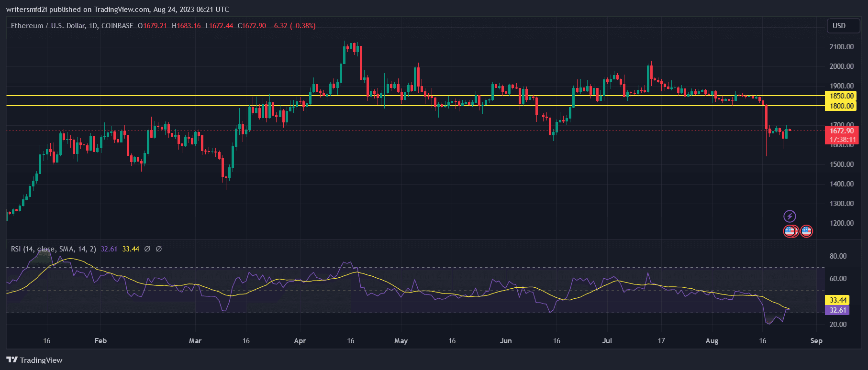Click the purple 32.61 RSI axis label
The height and width of the screenshot is (370, 868).
click(x=838, y=310)
